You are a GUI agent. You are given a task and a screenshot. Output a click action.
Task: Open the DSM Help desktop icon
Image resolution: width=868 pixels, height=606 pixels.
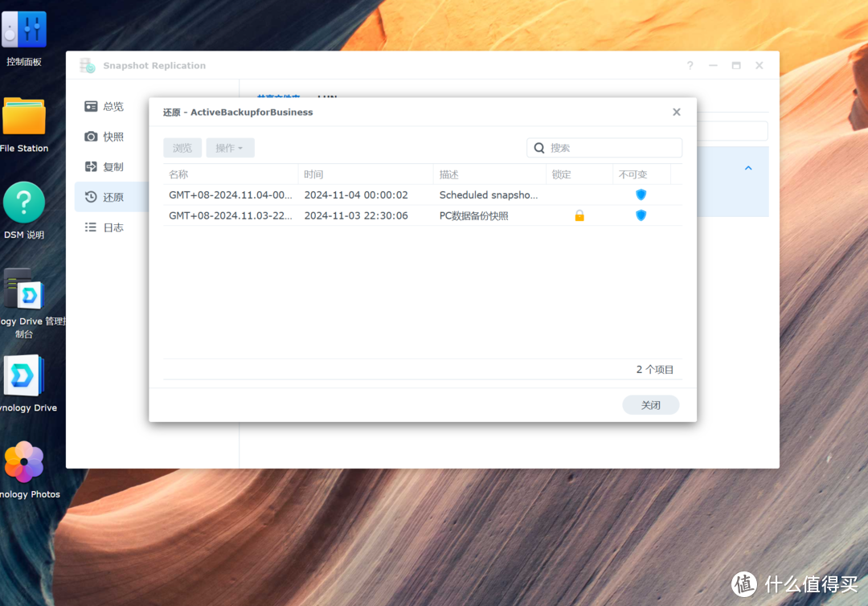24,203
